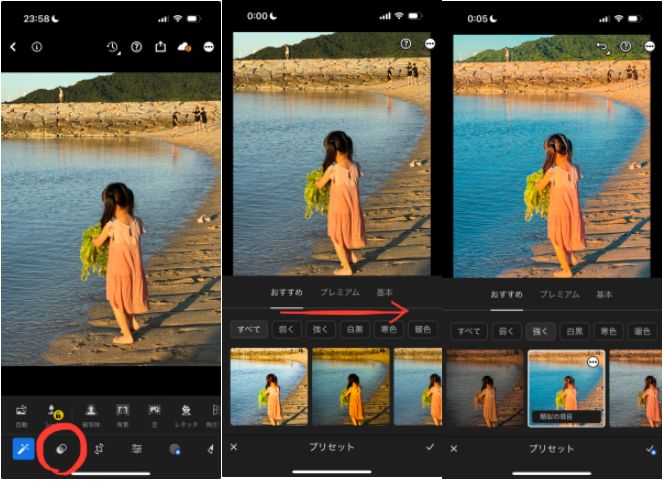
Task: Select the 寒色 filter on 0:05 screen
Action: [x=608, y=331]
